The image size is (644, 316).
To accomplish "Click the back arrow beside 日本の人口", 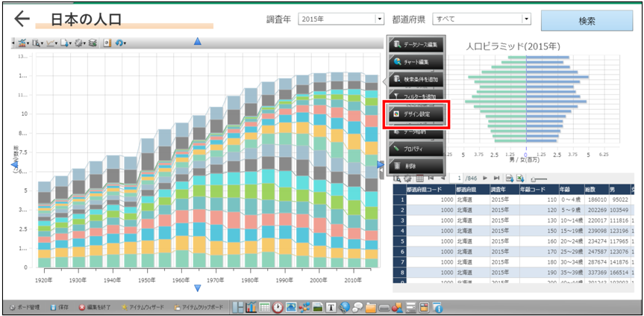I will point(22,19).
